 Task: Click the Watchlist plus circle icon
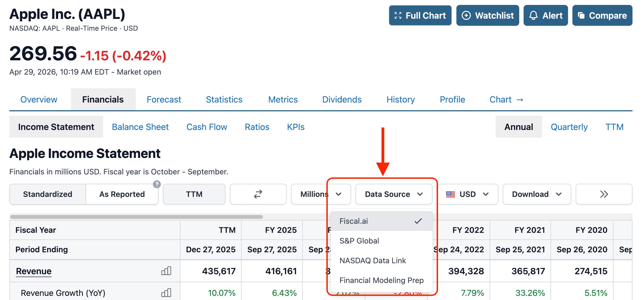pyautogui.click(x=466, y=16)
